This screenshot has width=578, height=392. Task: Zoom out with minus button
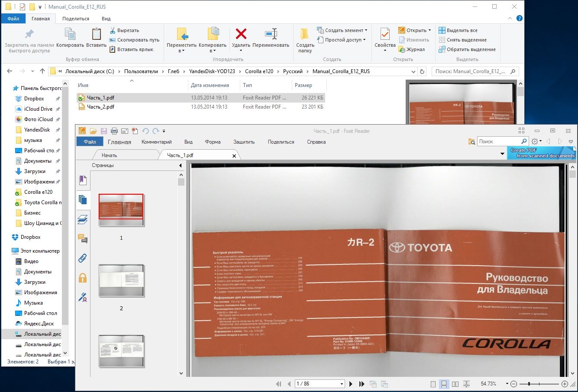click(x=513, y=384)
